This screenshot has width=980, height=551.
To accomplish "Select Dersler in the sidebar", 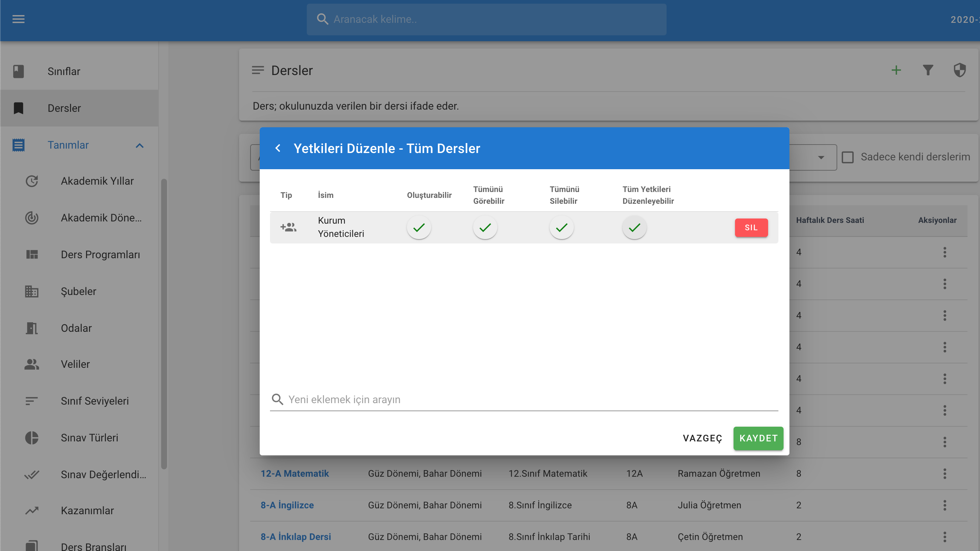I will (x=79, y=109).
